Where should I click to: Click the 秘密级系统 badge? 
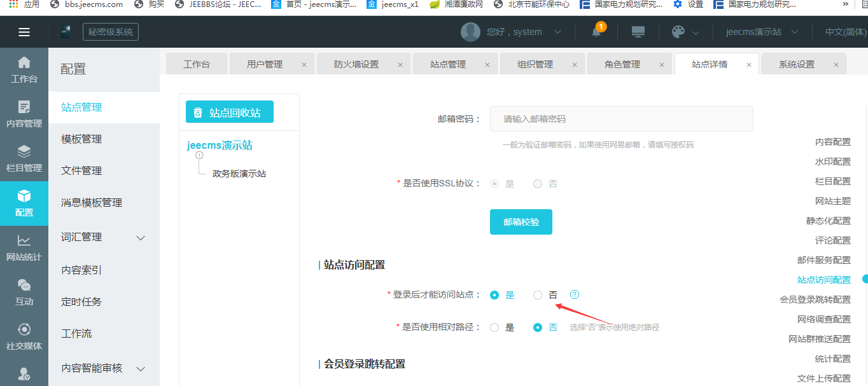[111, 32]
